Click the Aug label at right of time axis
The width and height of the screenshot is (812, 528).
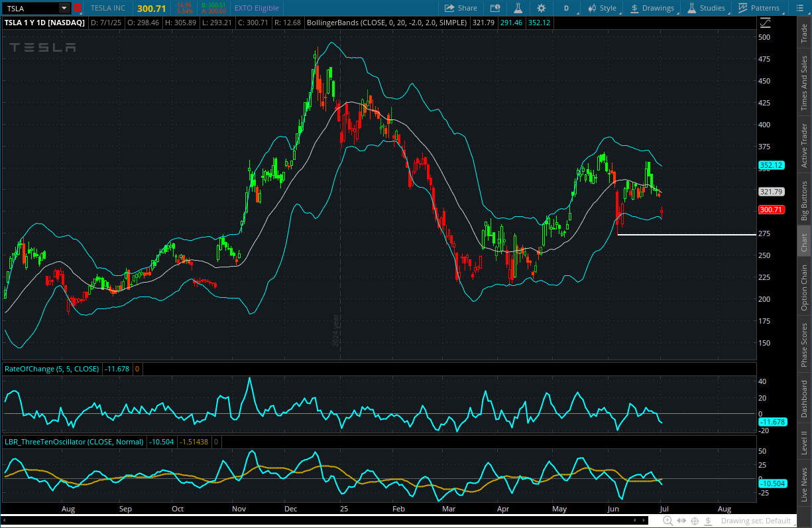[725, 509]
